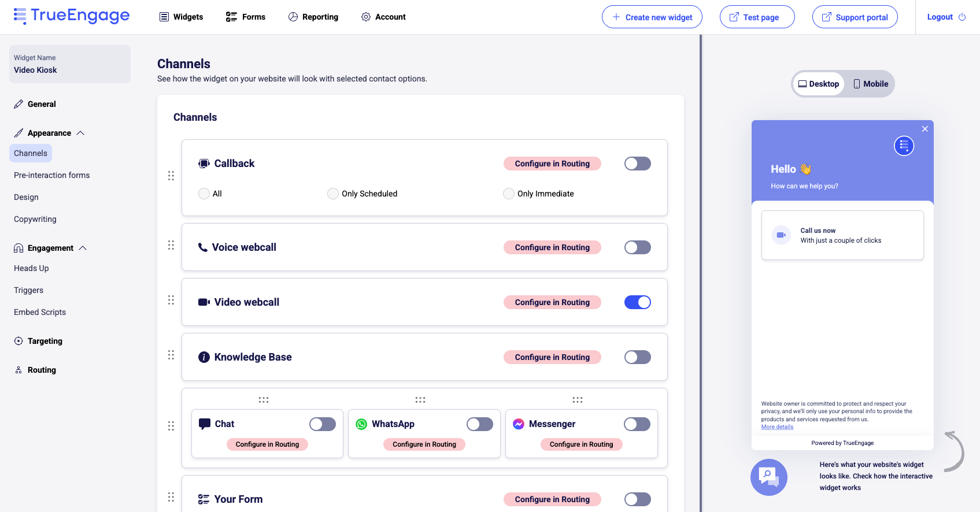Open the Reporting menu
The height and width of the screenshot is (512, 980).
pyautogui.click(x=313, y=17)
